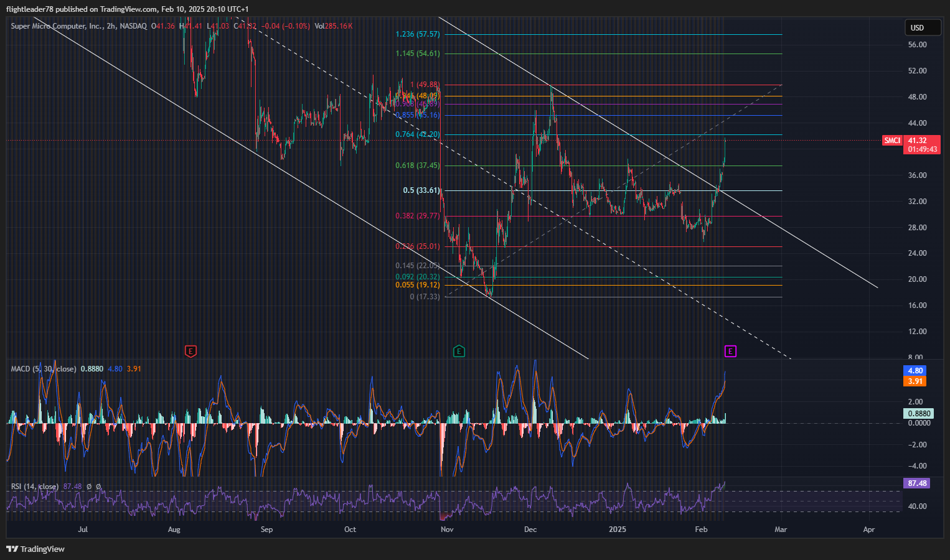Click the Sep label on the time axis

click(266, 530)
